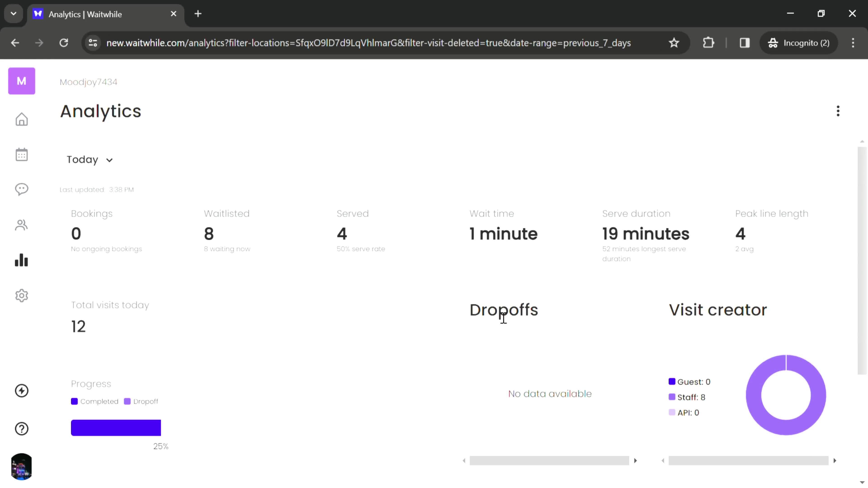Select the Analytics | Waitwhile tab

pyautogui.click(x=106, y=14)
